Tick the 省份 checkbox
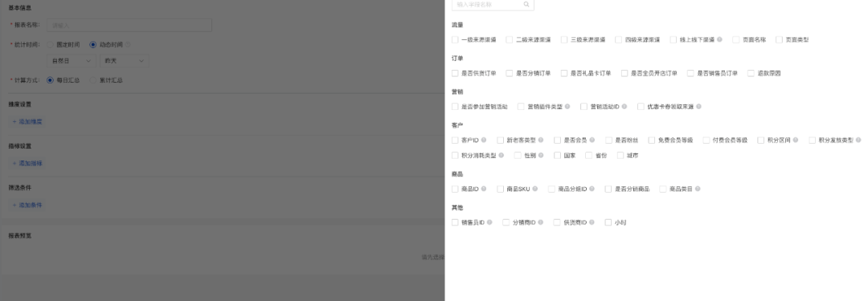868x301 pixels. pyautogui.click(x=588, y=156)
